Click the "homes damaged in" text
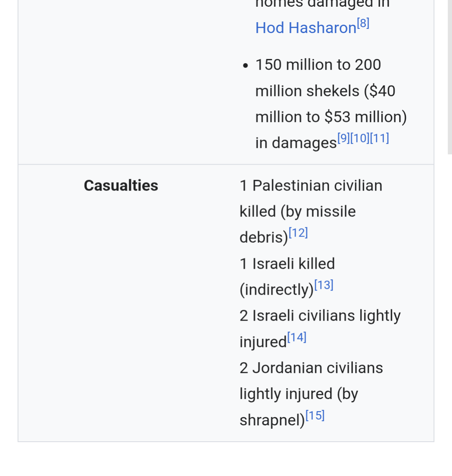Screen dimensions: 452x476 tap(323, 4)
